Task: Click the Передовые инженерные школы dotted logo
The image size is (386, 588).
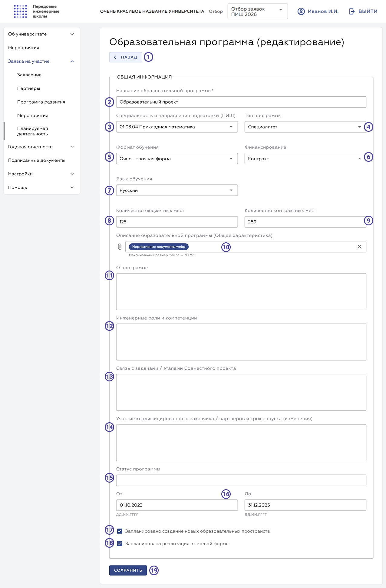Action: [x=20, y=11]
